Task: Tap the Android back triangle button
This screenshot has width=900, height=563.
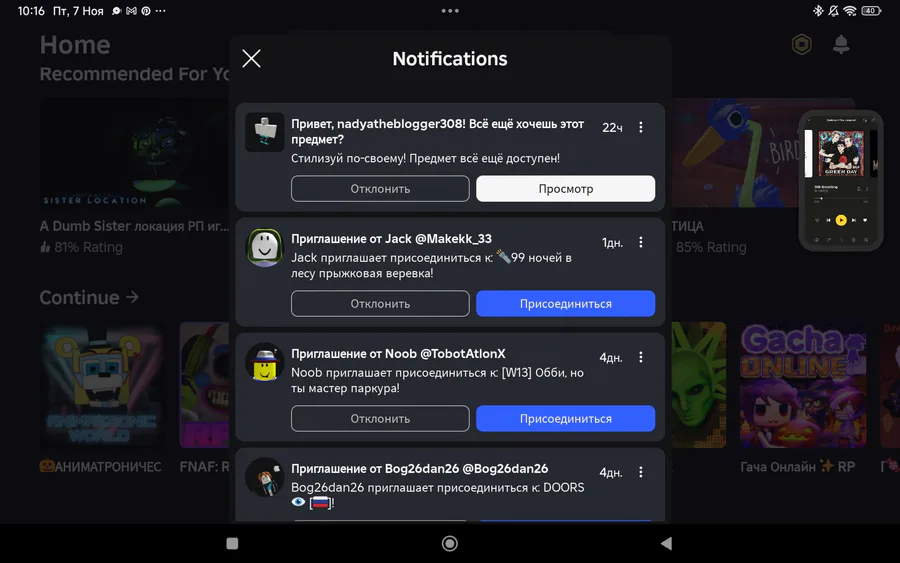Action: coord(666,543)
